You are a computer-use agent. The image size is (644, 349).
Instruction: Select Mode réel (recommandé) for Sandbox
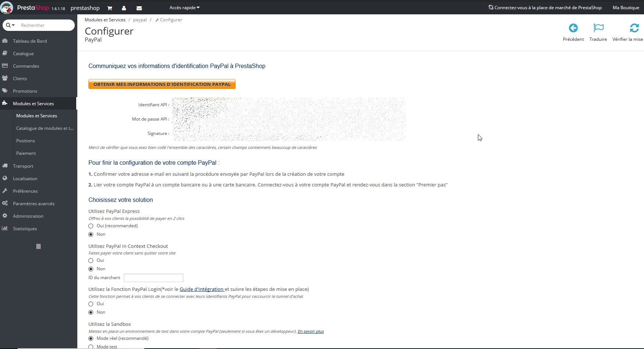pos(91,339)
